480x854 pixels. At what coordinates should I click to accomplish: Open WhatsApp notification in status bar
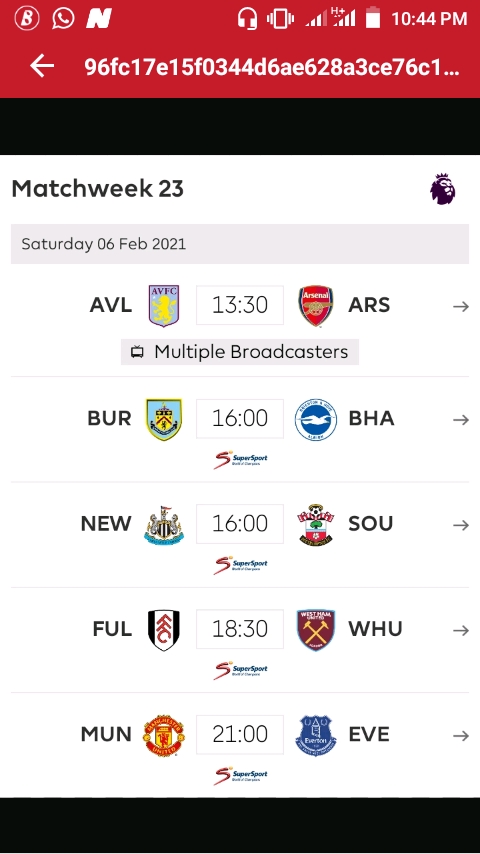(x=63, y=19)
